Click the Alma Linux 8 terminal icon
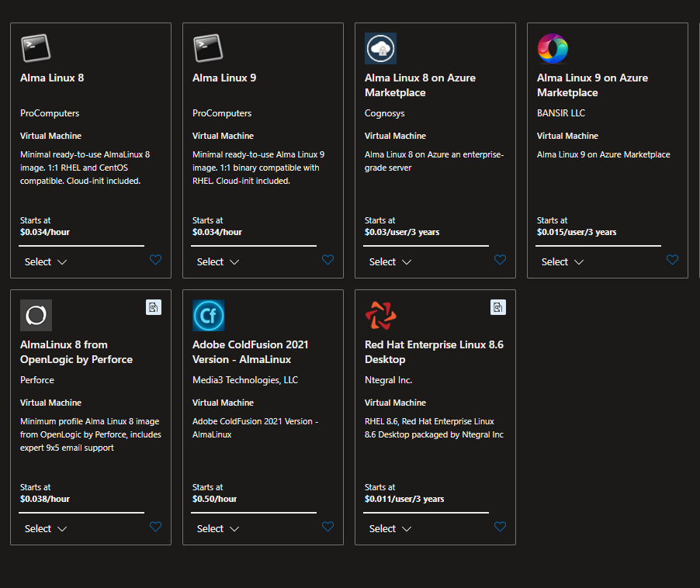 pos(36,48)
